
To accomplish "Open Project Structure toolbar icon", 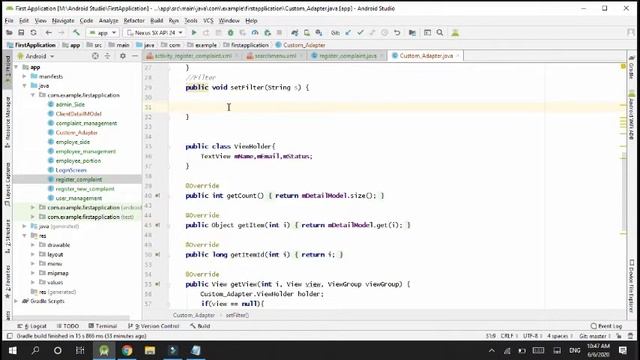I will (412, 33).
